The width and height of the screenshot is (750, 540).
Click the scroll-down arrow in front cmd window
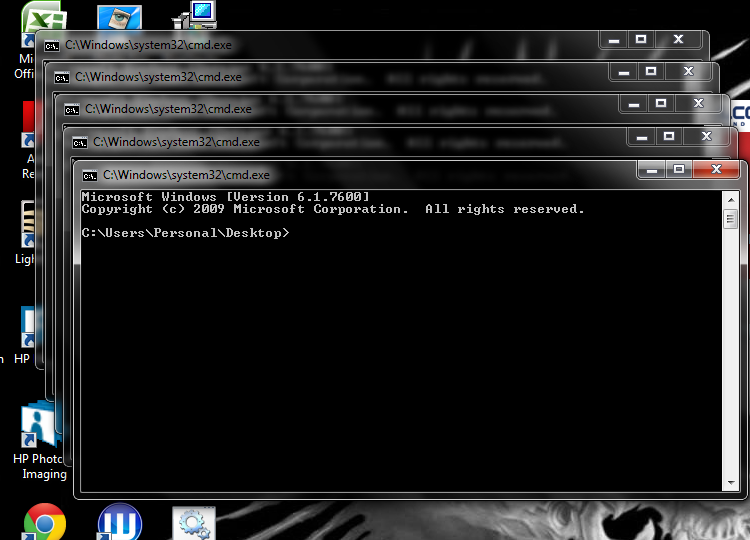pyautogui.click(x=731, y=483)
